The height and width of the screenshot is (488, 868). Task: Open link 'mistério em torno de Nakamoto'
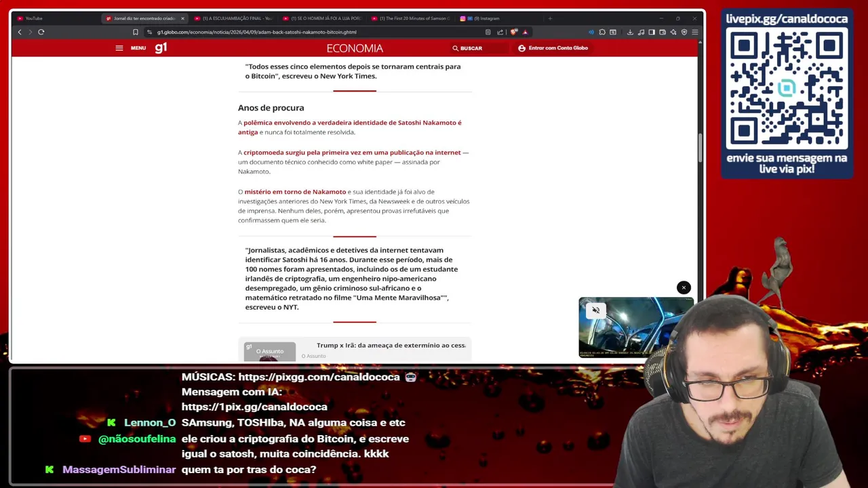pyautogui.click(x=295, y=192)
